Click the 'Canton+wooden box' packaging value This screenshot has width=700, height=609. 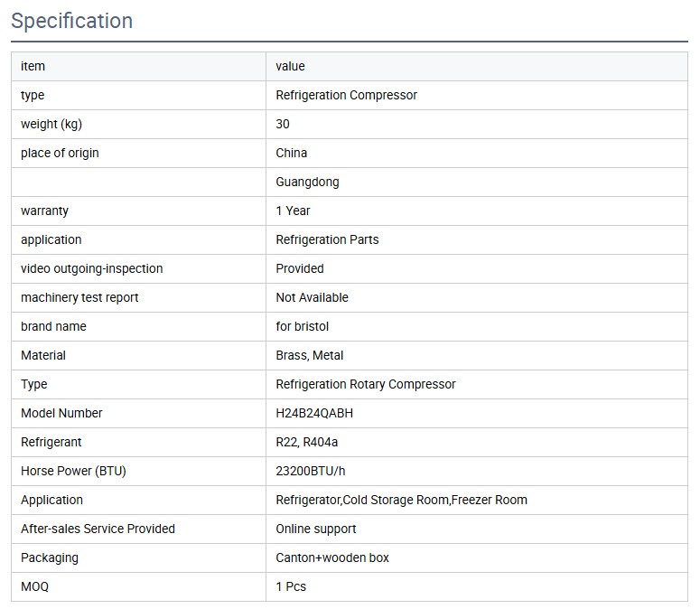(x=331, y=557)
